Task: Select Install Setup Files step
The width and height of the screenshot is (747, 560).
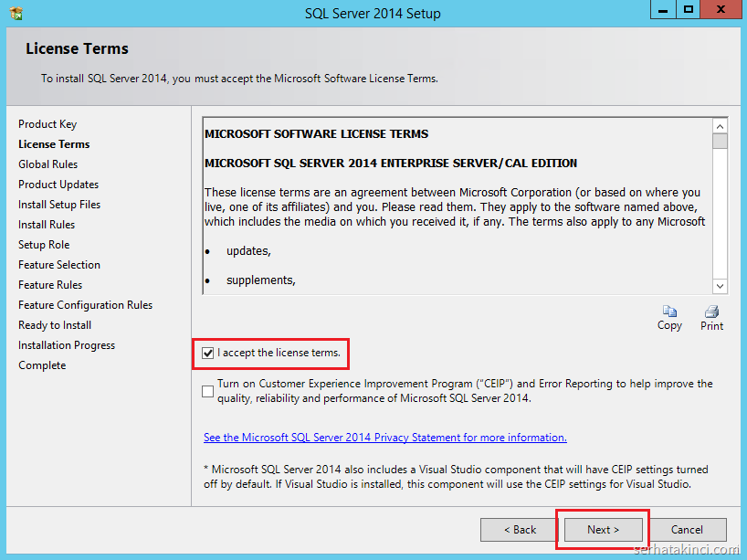Action: click(59, 205)
